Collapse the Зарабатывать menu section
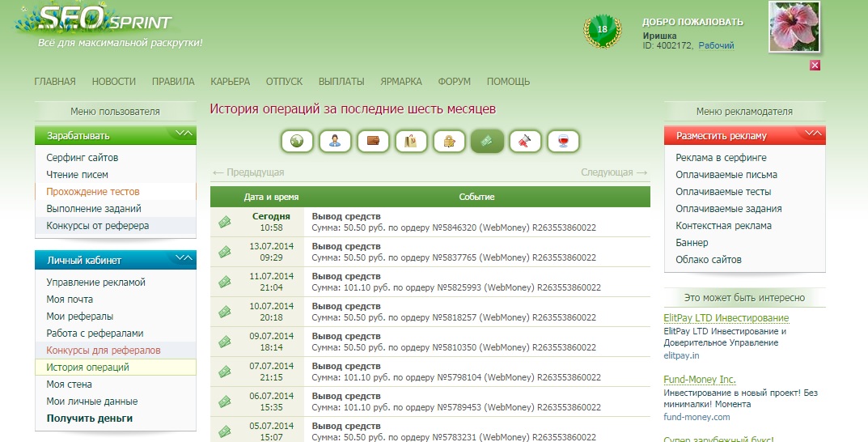868x442 pixels. coord(184,134)
